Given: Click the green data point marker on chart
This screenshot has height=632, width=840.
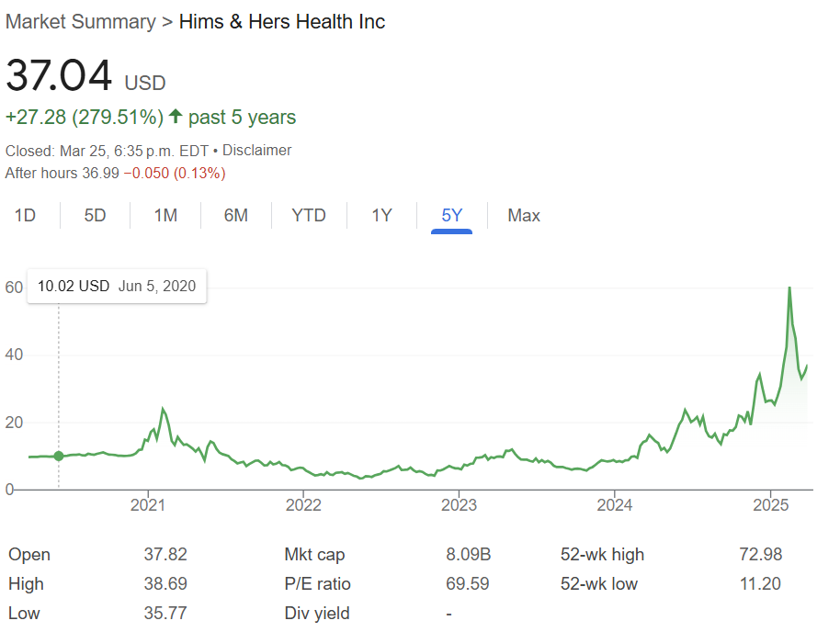Looking at the screenshot, I should (59, 456).
